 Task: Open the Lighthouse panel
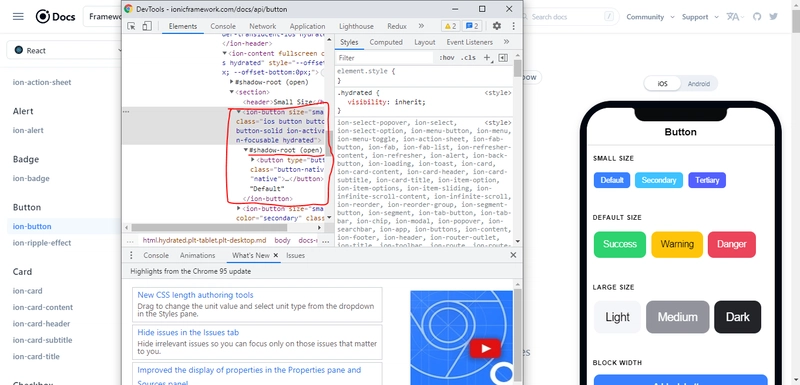[356, 26]
